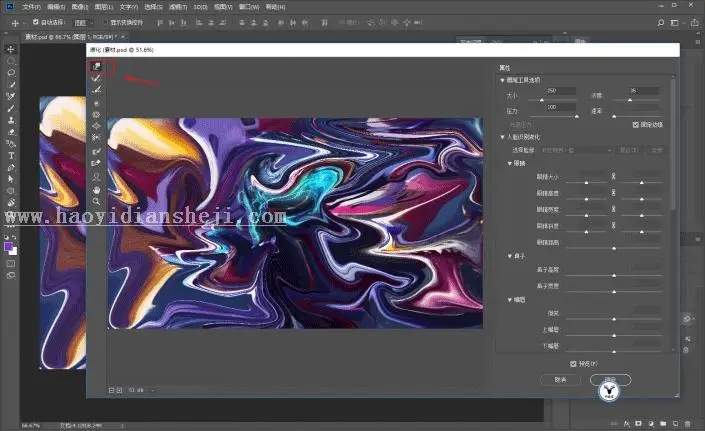Screen dimensions: 705x431
Task: Click the 全部 all button in face-aware section
Action: point(656,150)
